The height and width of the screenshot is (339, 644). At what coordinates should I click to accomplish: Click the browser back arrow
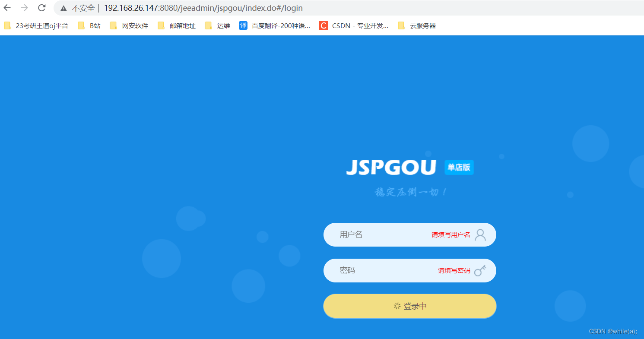7,8
